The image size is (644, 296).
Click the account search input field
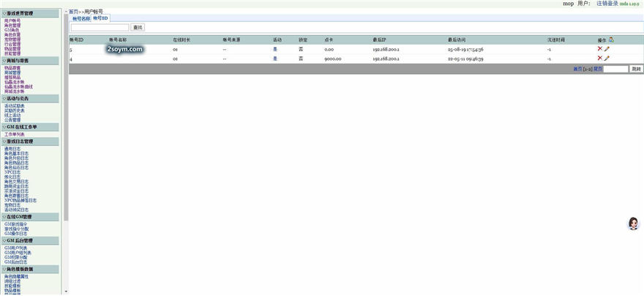[99, 27]
